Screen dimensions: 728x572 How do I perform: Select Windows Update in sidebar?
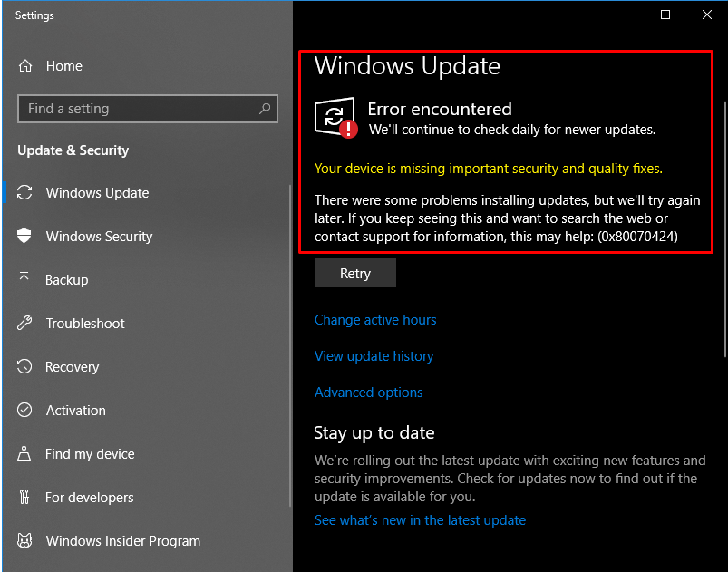pos(98,193)
